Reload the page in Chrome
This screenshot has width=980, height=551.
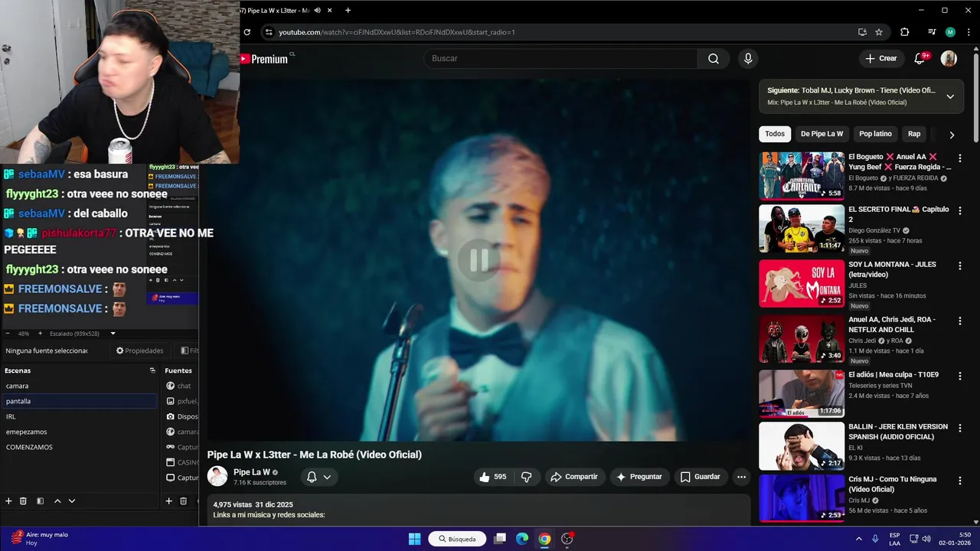[247, 32]
